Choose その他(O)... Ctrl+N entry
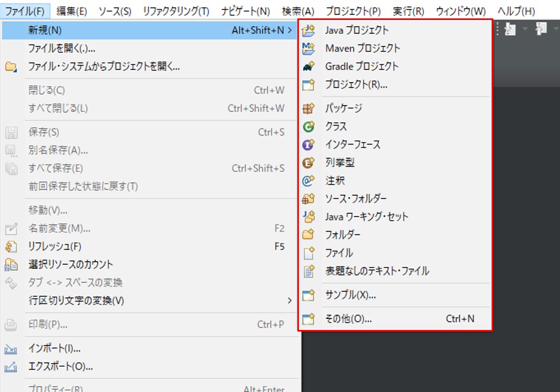Image resolution: width=560 pixels, height=392 pixels. [395, 319]
